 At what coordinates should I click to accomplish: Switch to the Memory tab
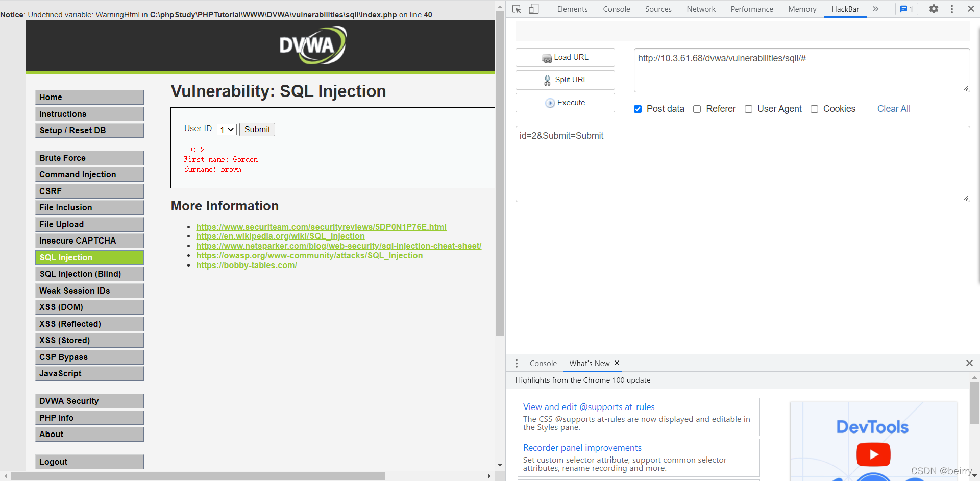tap(802, 9)
